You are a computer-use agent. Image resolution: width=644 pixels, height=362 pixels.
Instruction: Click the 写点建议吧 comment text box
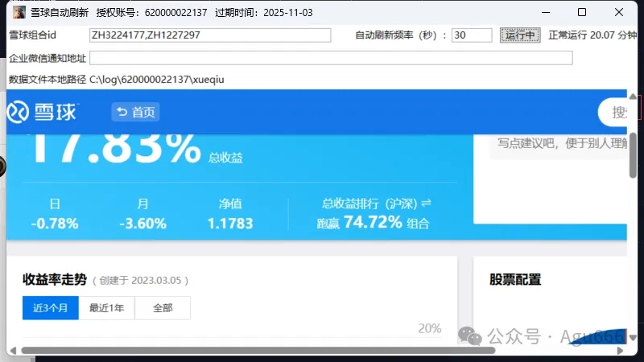(x=558, y=147)
